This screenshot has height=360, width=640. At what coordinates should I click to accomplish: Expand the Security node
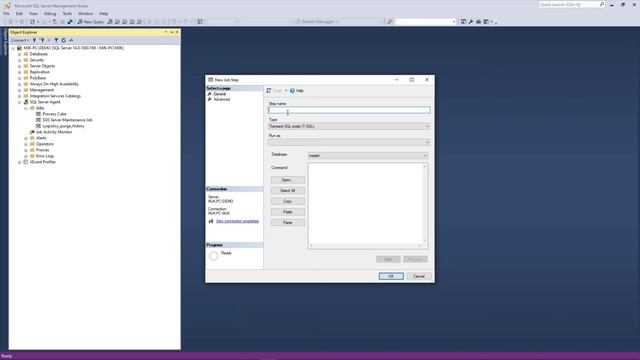tap(20, 60)
